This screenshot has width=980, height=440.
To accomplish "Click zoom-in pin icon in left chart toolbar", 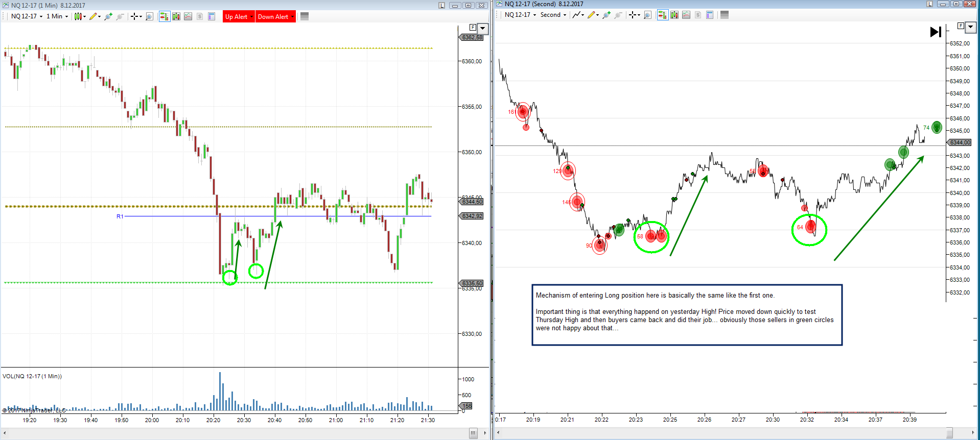I will click(x=108, y=16).
